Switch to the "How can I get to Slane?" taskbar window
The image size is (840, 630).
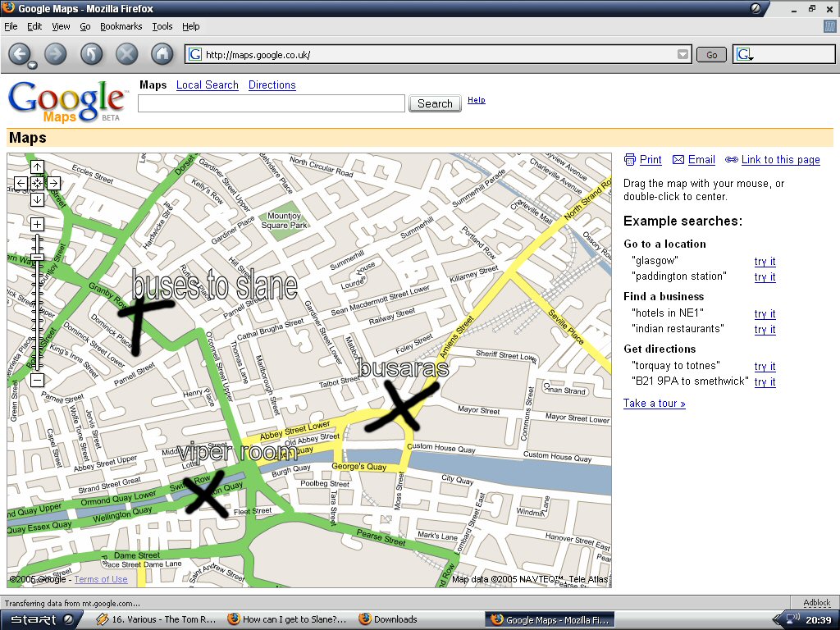pyautogui.click(x=287, y=620)
